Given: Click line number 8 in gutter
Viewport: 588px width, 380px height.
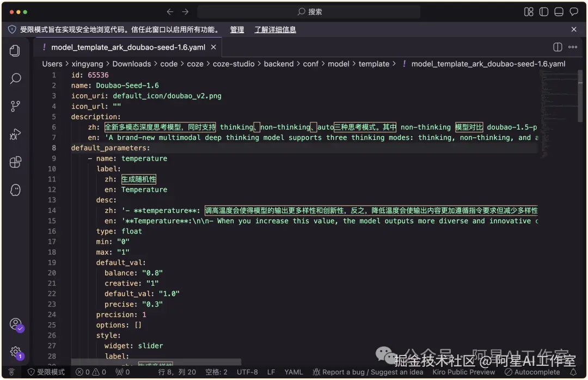Looking at the screenshot, I should pos(53,148).
